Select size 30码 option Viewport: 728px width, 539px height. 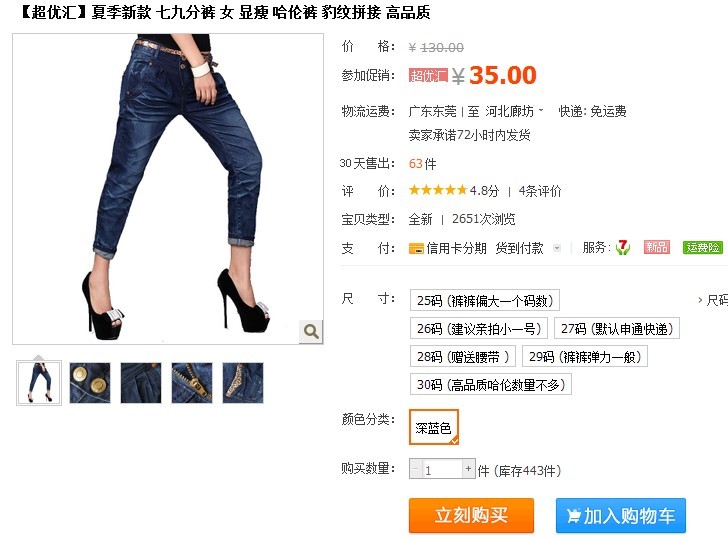(490, 384)
